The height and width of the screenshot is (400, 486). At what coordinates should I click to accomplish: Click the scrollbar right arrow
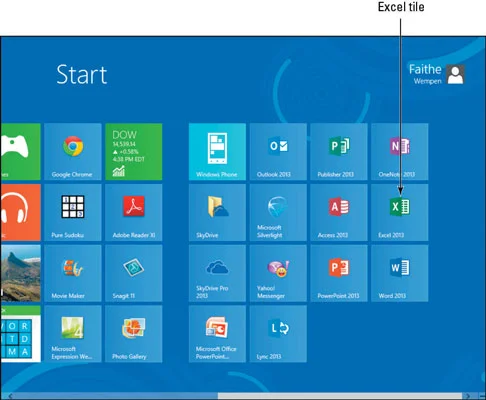point(468,396)
